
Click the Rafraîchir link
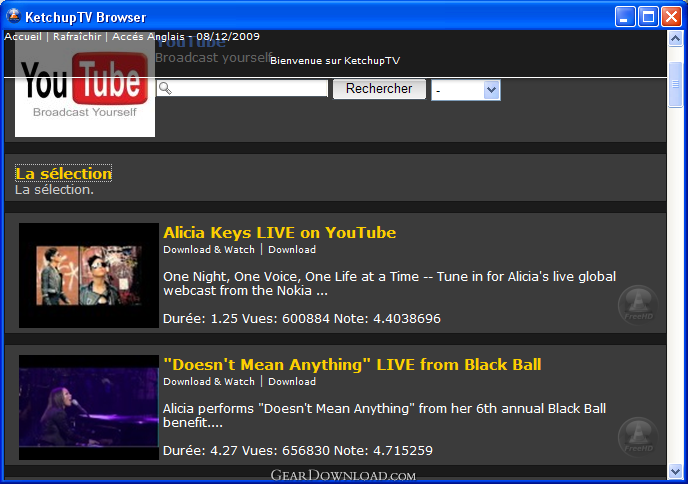(x=77, y=36)
